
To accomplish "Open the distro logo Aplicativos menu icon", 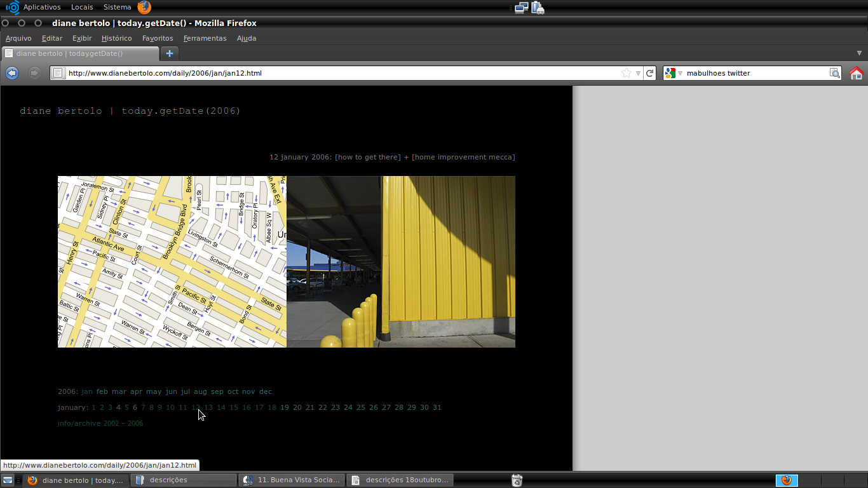I will coord(12,8).
